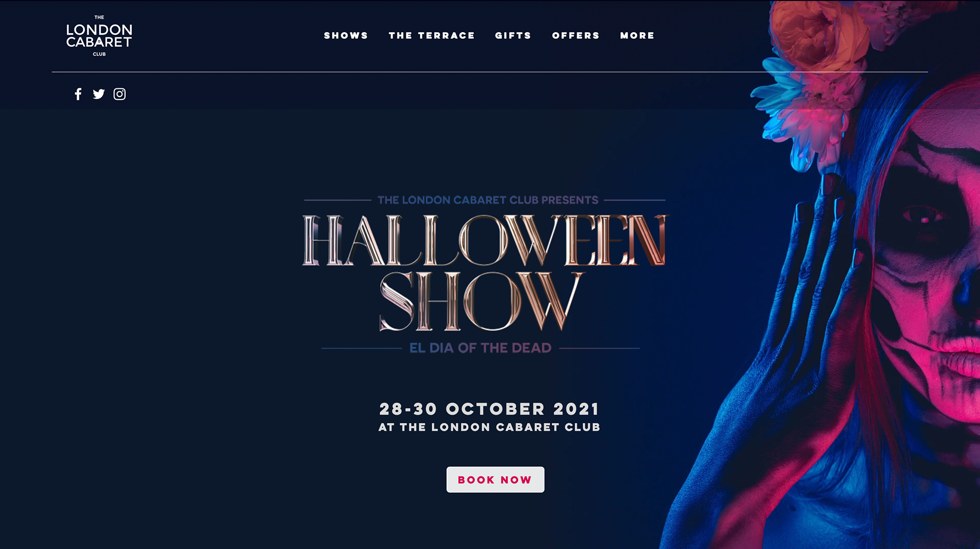Image resolution: width=980 pixels, height=549 pixels.
Task: Expand the More menu
Action: [x=637, y=36]
